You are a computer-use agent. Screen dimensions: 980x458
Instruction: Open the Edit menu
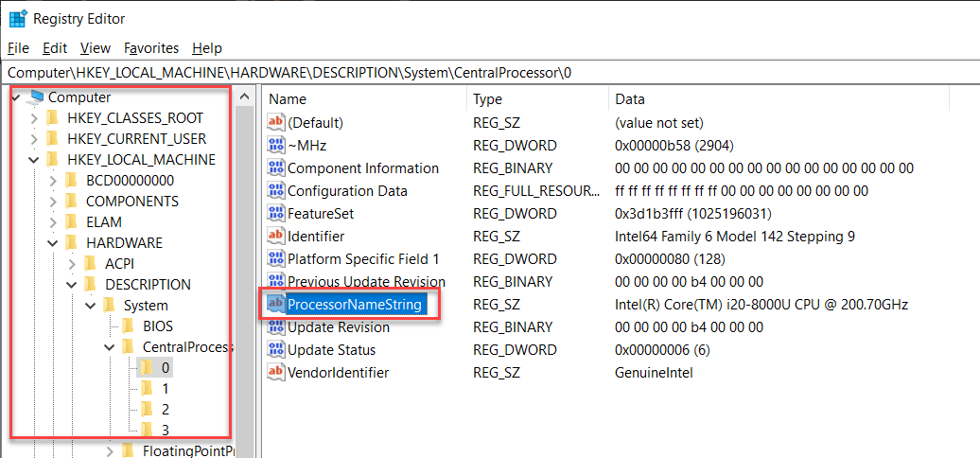[x=55, y=48]
